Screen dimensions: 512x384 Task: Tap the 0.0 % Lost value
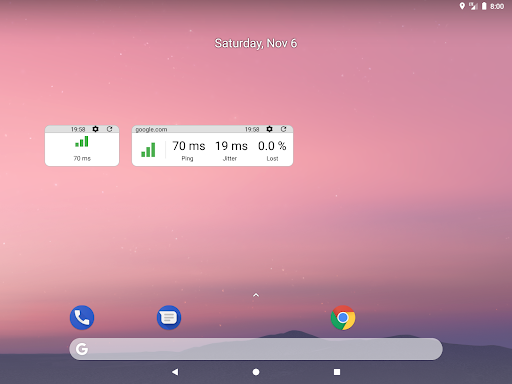click(272, 146)
